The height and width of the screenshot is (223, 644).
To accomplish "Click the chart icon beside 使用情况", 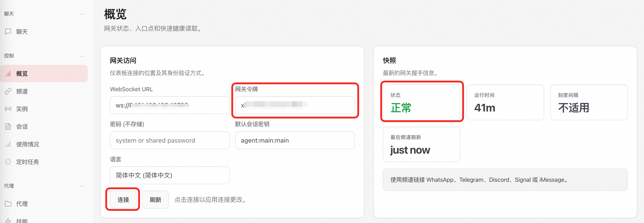I will click(8, 144).
